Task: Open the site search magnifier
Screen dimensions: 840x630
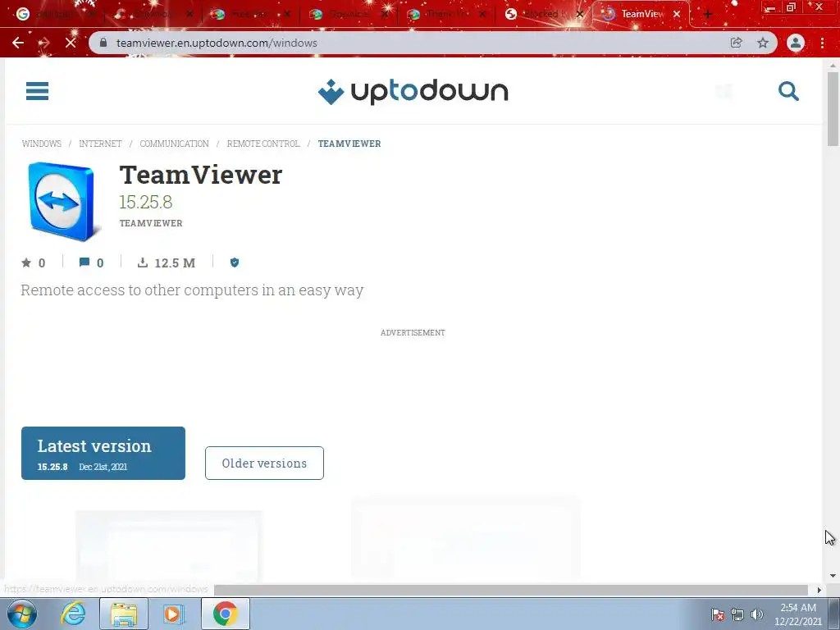Action: coord(788,91)
